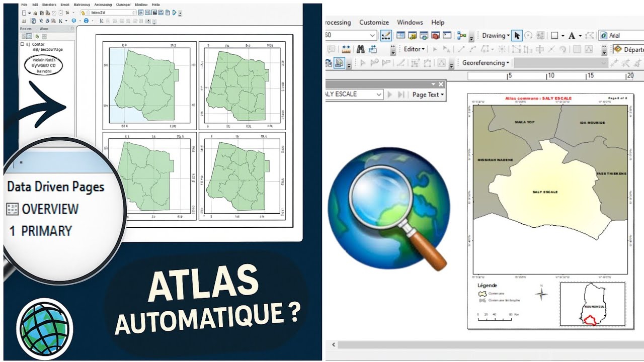Select the north arrow on the layout
Image resolution: width=644 pixels, height=362 pixels.
541,293
